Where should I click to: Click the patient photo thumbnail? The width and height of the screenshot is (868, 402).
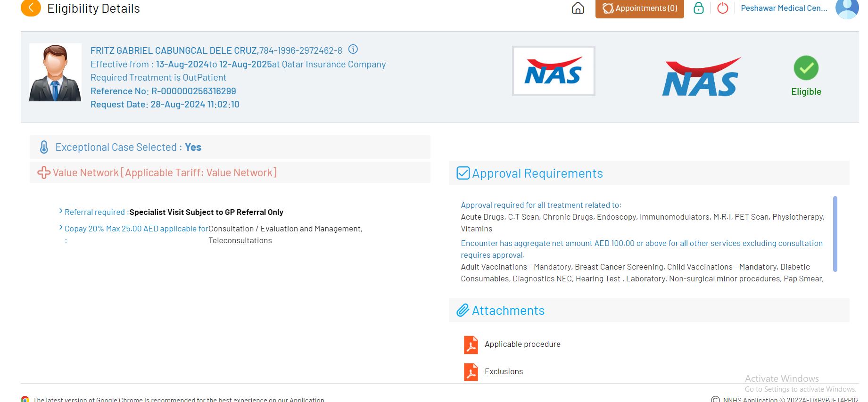tap(55, 73)
